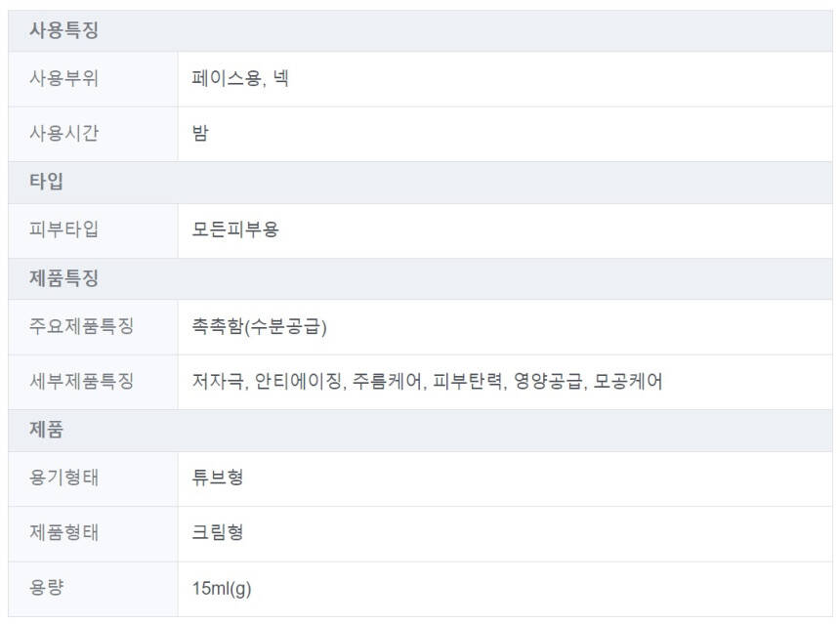The width and height of the screenshot is (840, 624).
Task: Click the 크림형 product form value
Action: pyautogui.click(x=218, y=533)
